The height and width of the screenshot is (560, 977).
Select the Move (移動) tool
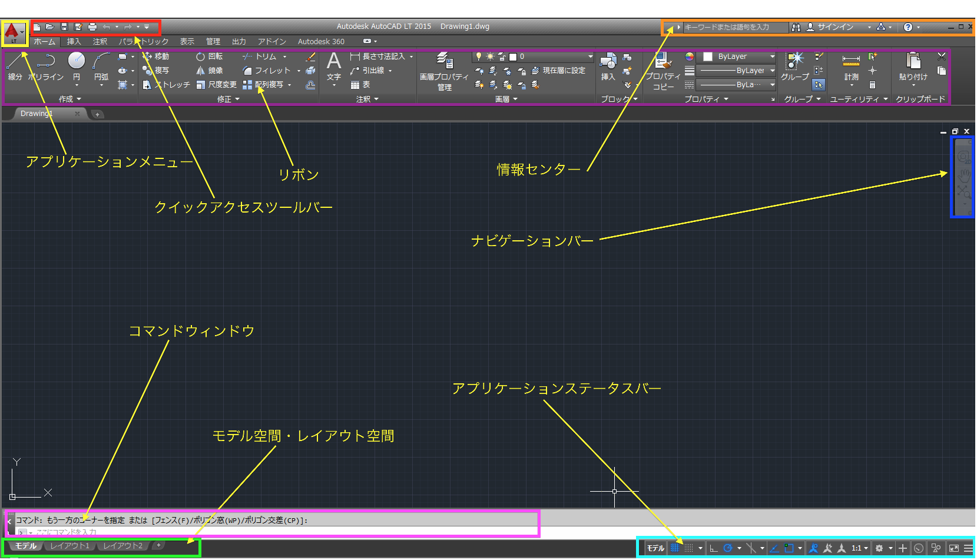(x=156, y=57)
